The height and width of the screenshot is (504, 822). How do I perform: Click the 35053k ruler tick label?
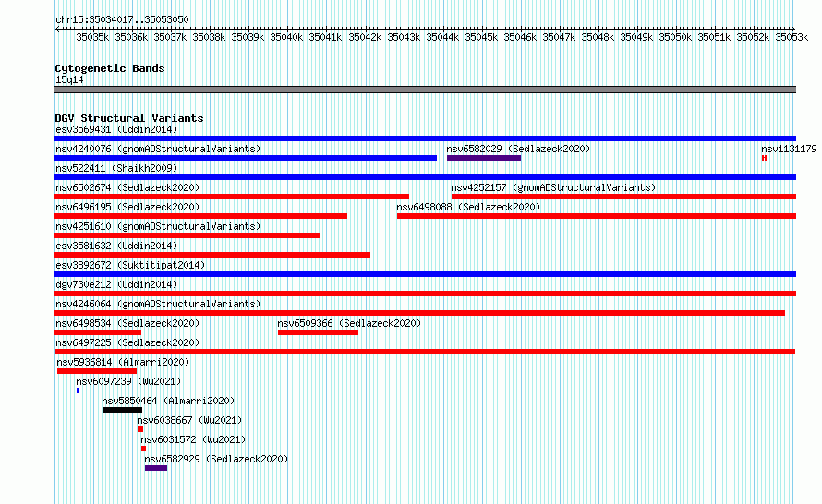point(792,37)
